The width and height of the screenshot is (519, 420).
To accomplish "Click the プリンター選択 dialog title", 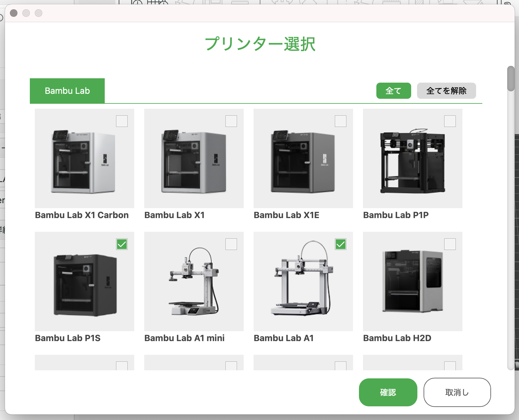I will pyautogui.click(x=260, y=44).
